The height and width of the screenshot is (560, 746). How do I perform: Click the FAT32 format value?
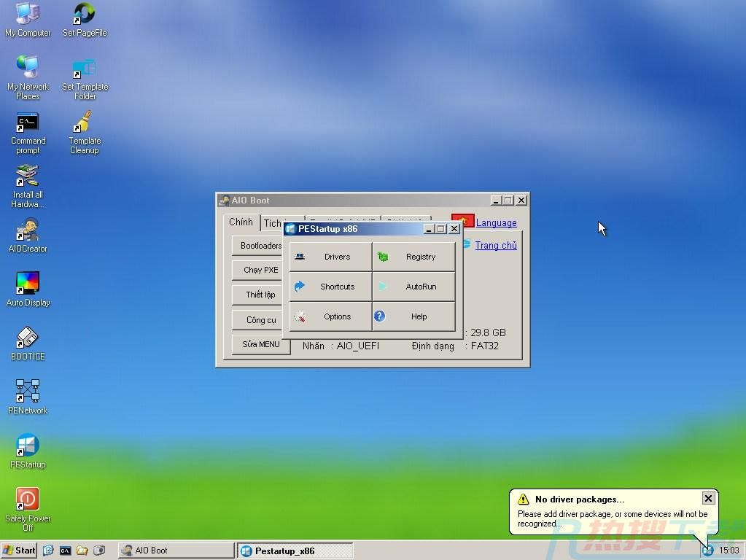pos(485,346)
